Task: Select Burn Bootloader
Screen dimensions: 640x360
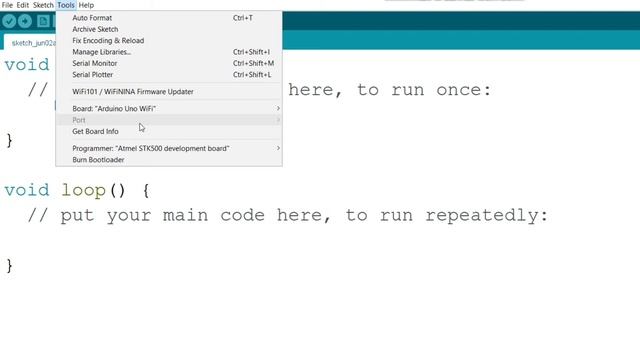Action: pyautogui.click(x=169, y=160)
